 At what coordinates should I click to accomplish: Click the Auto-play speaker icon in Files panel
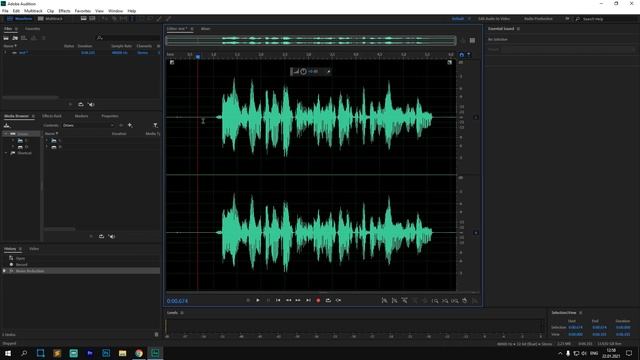91,104
